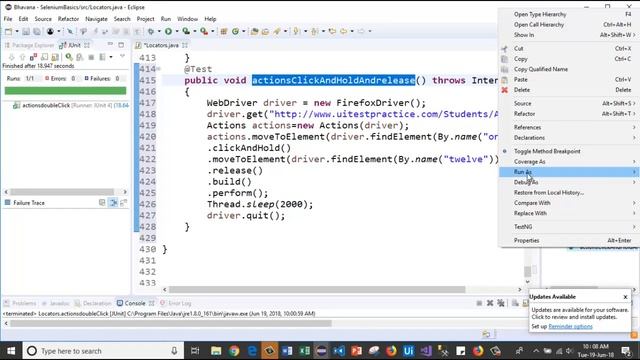Click Stop JUnit Test Run icon
Screen dimensions: 640x360
point(91,57)
